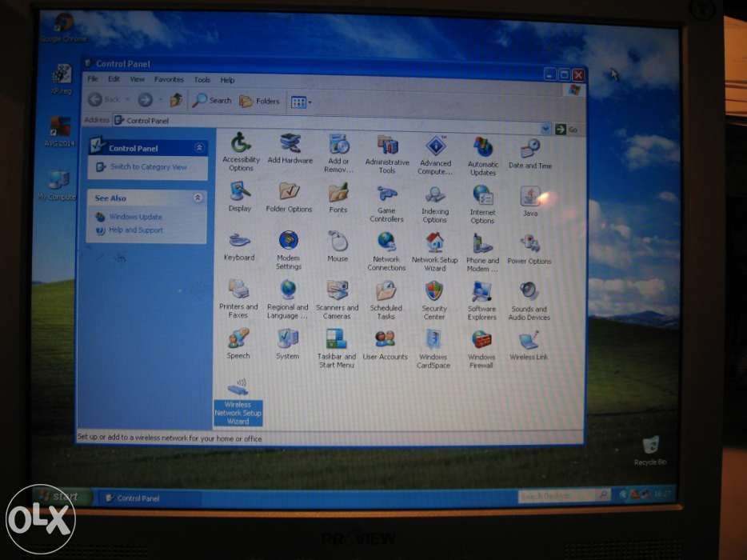
Task: Open Accessibility Options applet
Action: click(x=241, y=151)
